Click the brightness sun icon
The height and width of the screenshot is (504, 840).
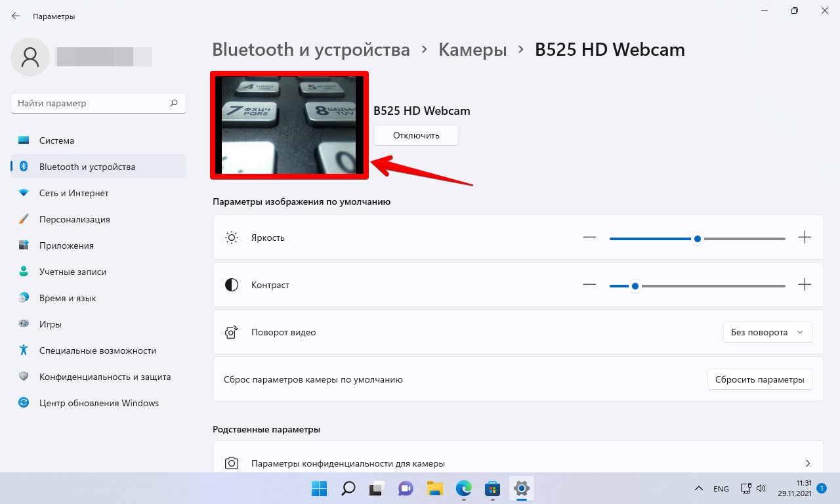(232, 238)
